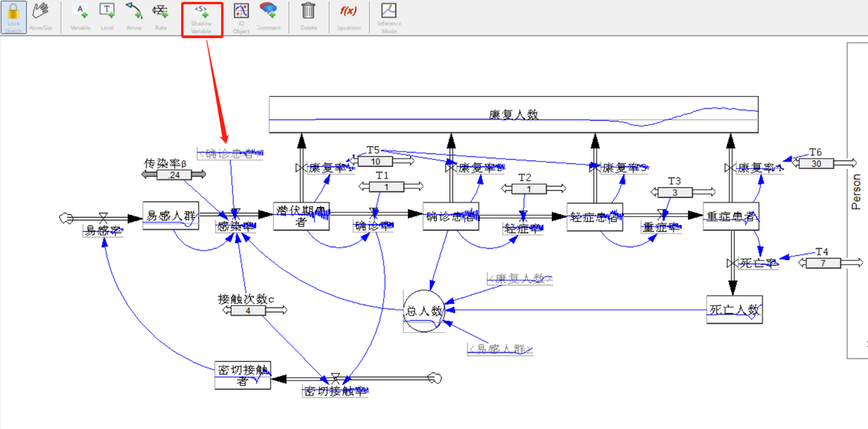The height and width of the screenshot is (429, 868).
Task: Select the Shadow Variable tool
Action: [x=202, y=20]
